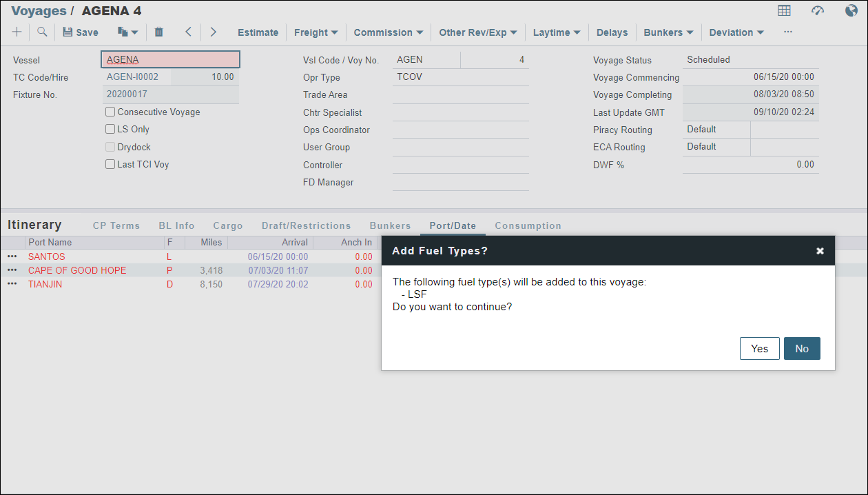Tick the Last TCI Voy checkbox
The width and height of the screenshot is (868, 495).
point(110,164)
